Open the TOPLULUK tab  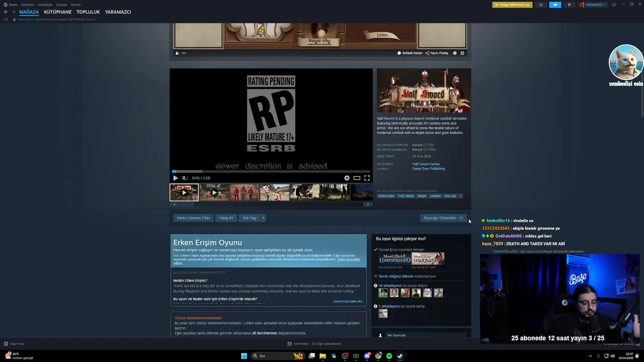(x=88, y=12)
